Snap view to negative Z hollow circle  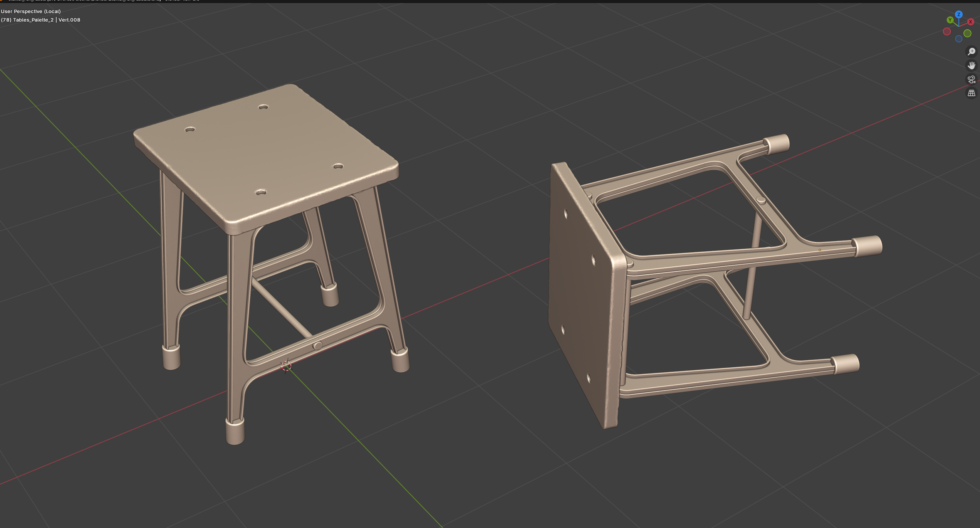[958, 39]
